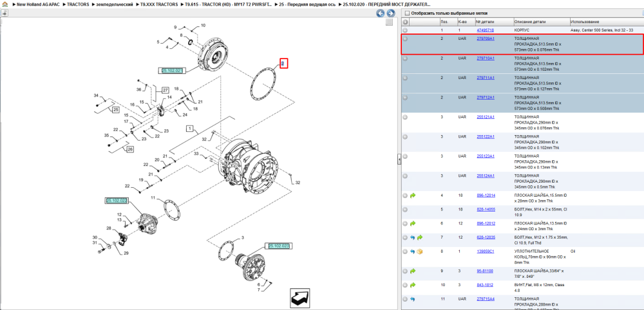This screenshot has height=310, width=644.
Task: Click 'БОЛТ,Hex, M14 x 2 x 55mm' description
Action: [540, 212]
